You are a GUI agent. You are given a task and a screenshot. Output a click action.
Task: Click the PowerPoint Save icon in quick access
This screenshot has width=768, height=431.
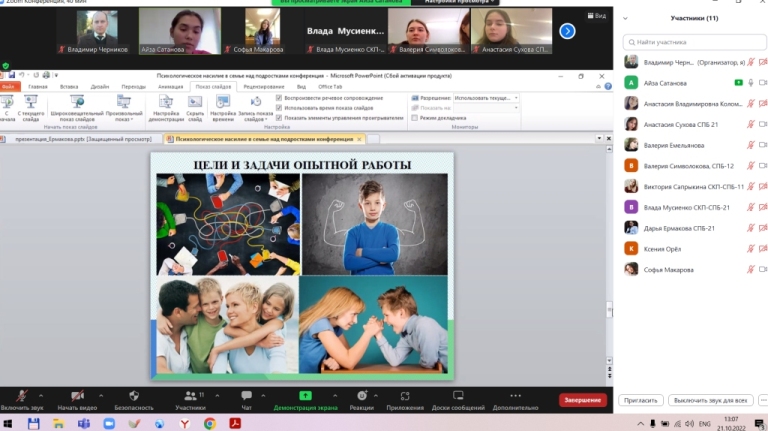coord(12,75)
